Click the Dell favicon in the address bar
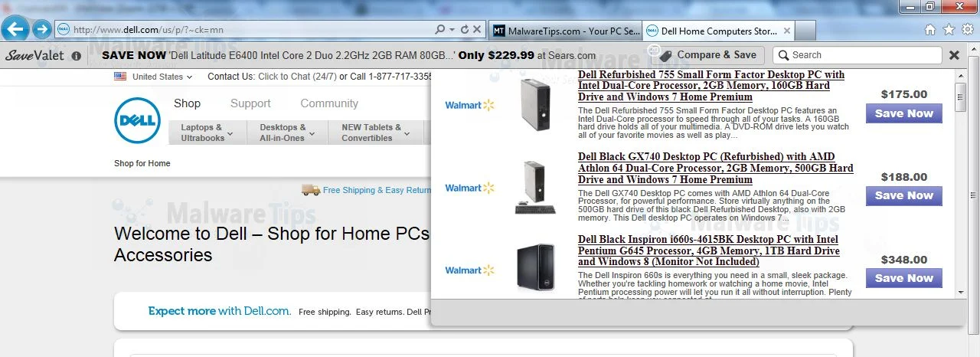Screen dimensions: 980x357 pyautogui.click(x=64, y=30)
